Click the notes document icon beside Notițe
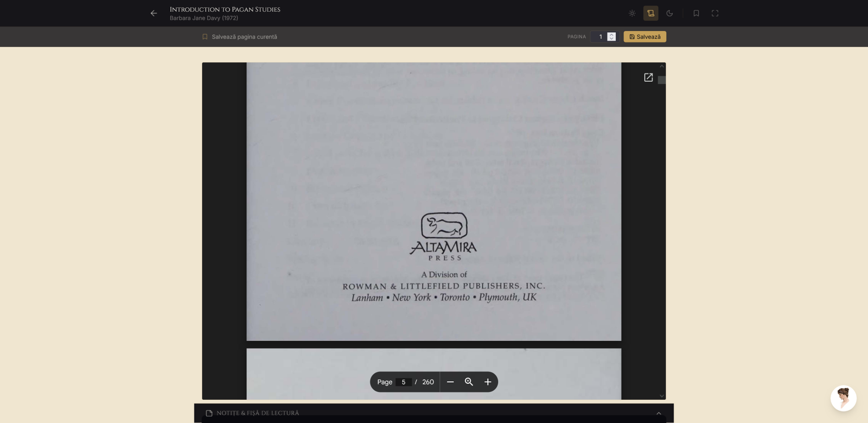The height and width of the screenshot is (423, 868). tap(209, 413)
